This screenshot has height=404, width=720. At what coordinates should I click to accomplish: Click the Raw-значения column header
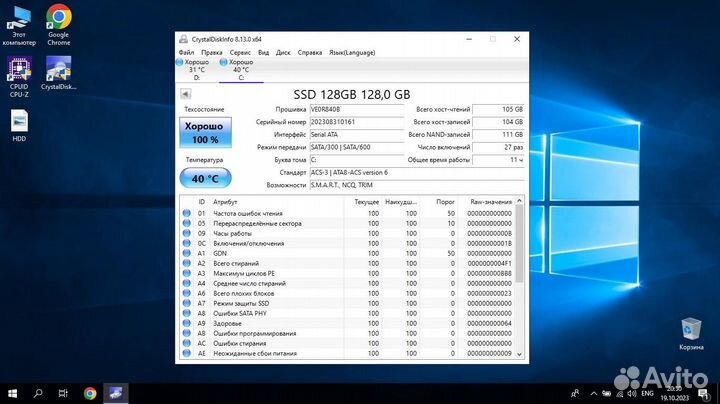[x=491, y=202]
